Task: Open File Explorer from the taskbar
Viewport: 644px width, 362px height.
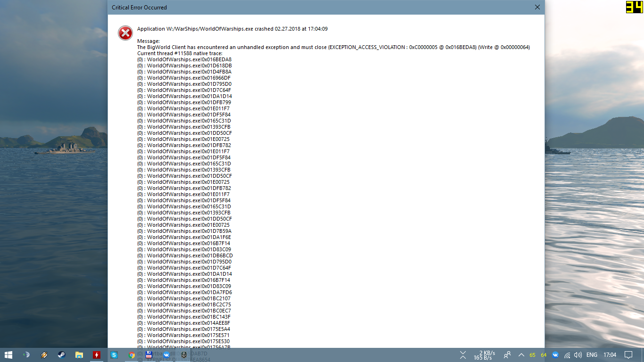Action: 79,355
